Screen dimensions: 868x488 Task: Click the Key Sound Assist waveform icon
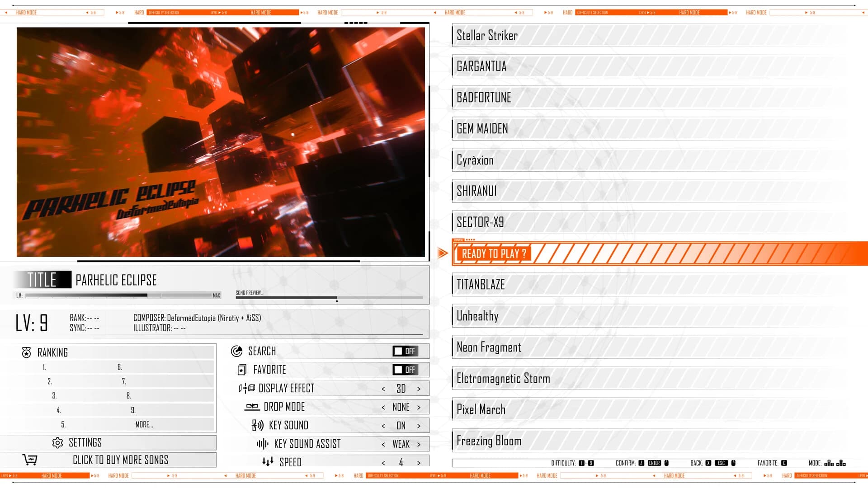[262, 443]
